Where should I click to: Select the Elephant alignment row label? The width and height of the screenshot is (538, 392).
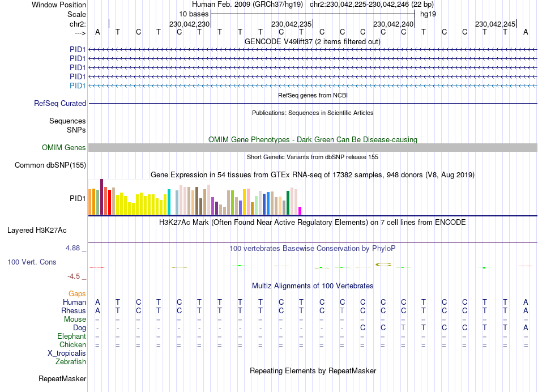71,336
